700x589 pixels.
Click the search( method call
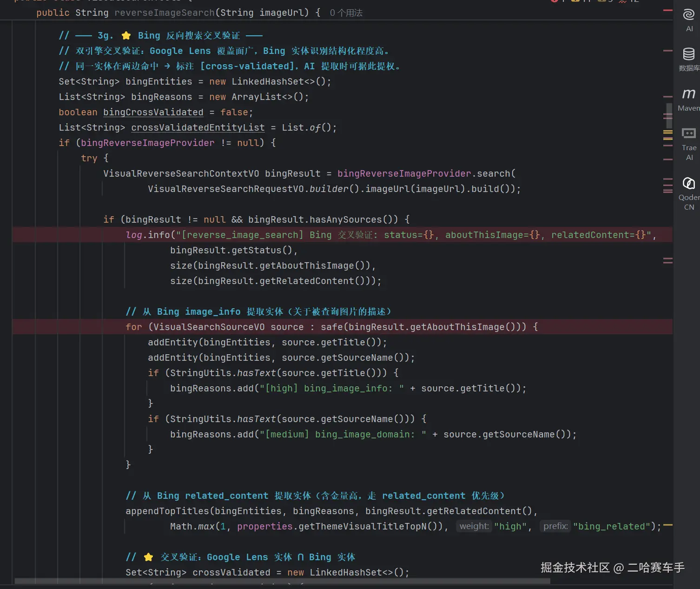[x=496, y=173]
